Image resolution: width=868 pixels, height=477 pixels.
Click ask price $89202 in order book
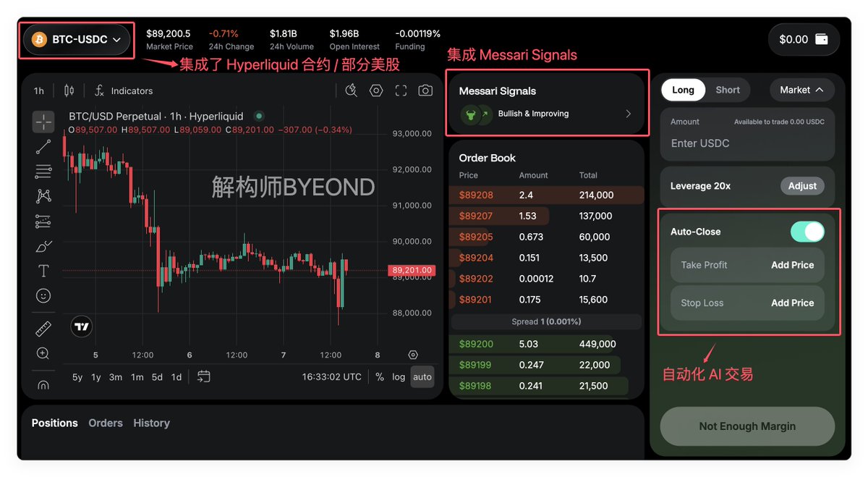pos(476,279)
